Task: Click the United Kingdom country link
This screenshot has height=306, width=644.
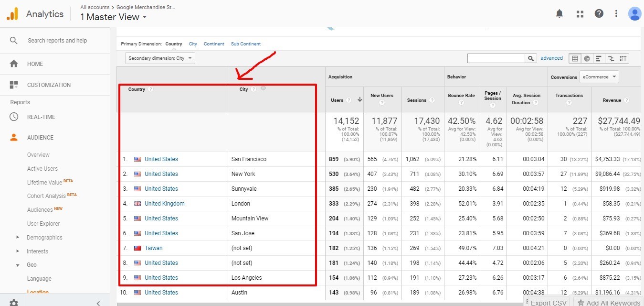Action: 164,204
